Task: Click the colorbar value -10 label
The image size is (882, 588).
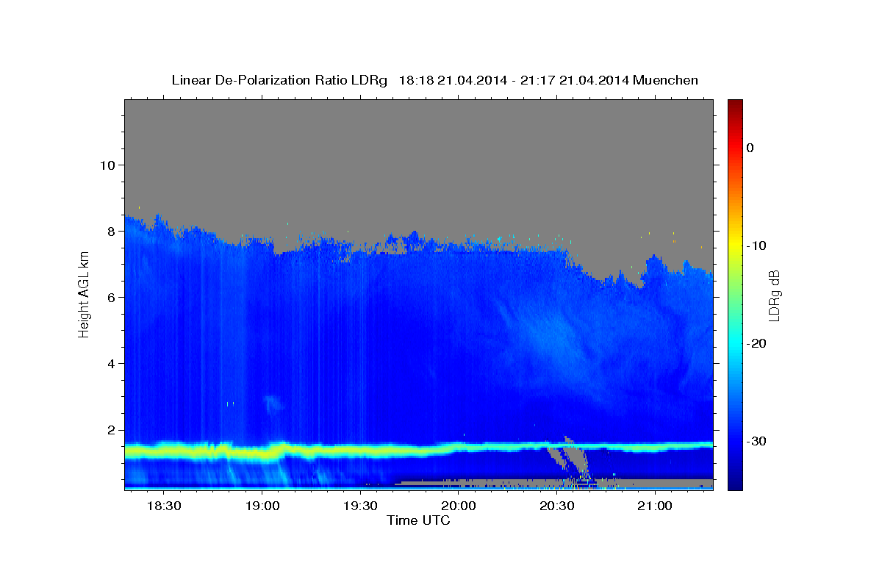Action: [757, 245]
